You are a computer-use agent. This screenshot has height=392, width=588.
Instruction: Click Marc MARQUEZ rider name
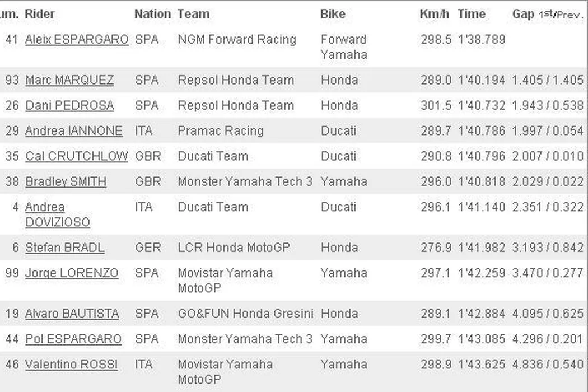click(69, 80)
